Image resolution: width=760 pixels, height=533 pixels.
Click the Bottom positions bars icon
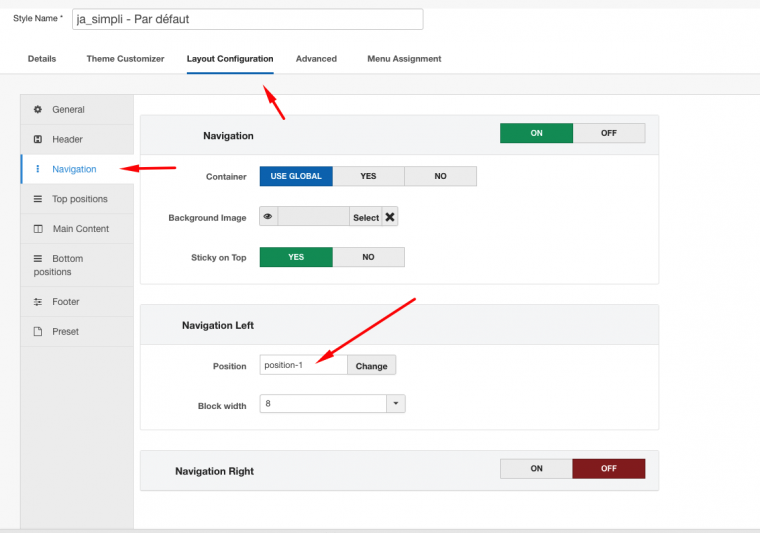(x=37, y=259)
